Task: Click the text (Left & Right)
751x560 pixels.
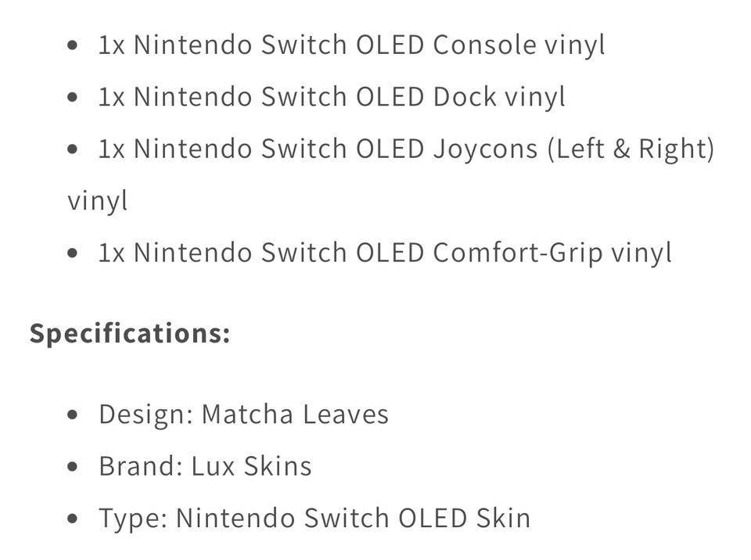Action: point(631,149)
